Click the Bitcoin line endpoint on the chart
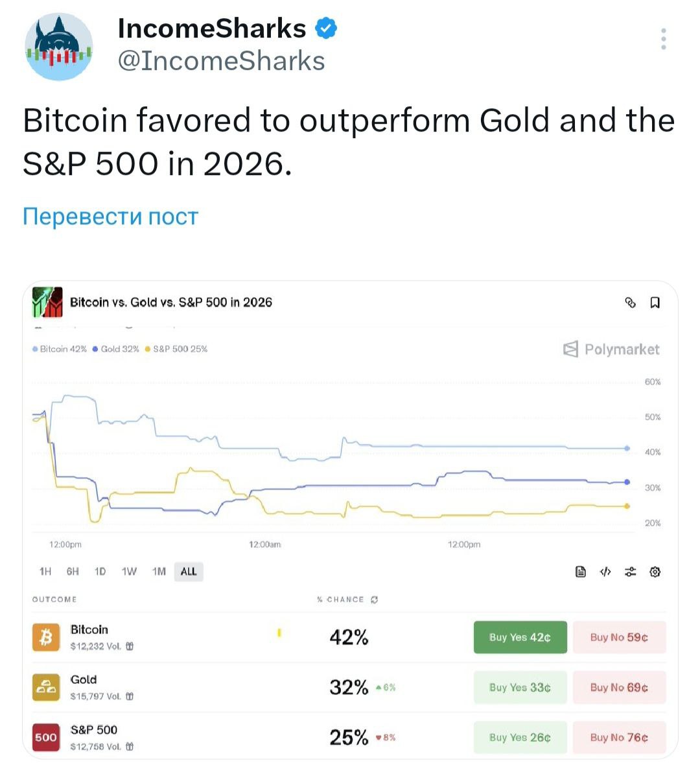 (627, 448)
